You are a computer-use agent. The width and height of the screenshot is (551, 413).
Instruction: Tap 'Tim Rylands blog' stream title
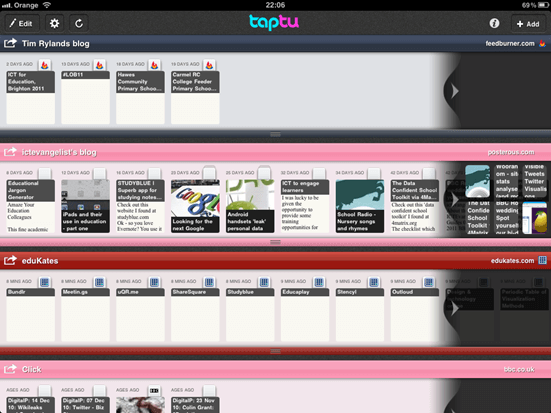(x=56, y=44)
